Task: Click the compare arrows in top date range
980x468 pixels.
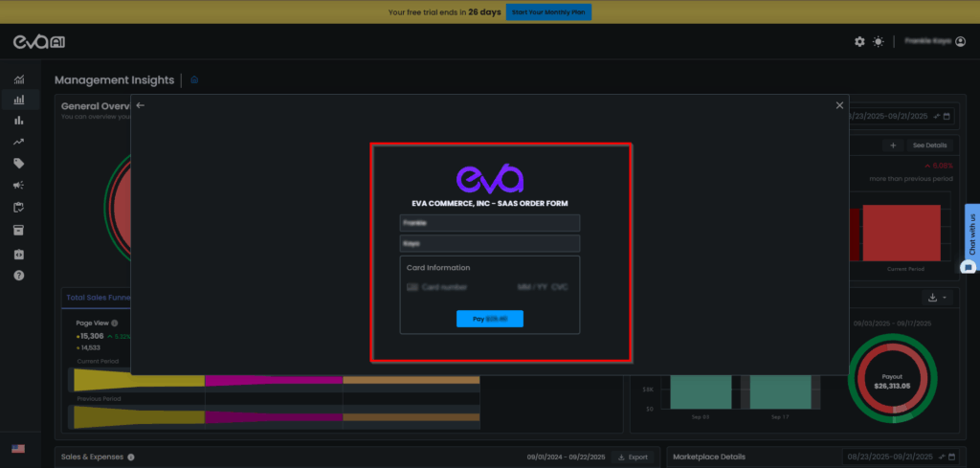Action: [x=937, y=116]
